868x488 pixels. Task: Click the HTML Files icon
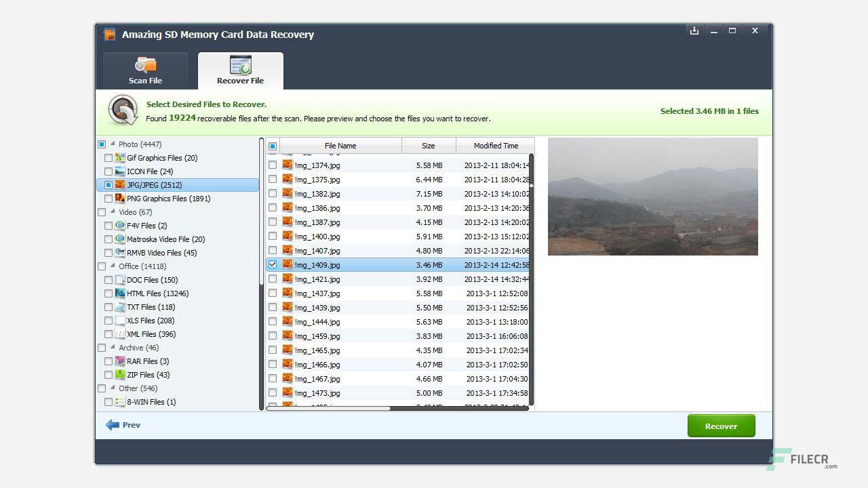pyautogui.click(x=120, y=293)
